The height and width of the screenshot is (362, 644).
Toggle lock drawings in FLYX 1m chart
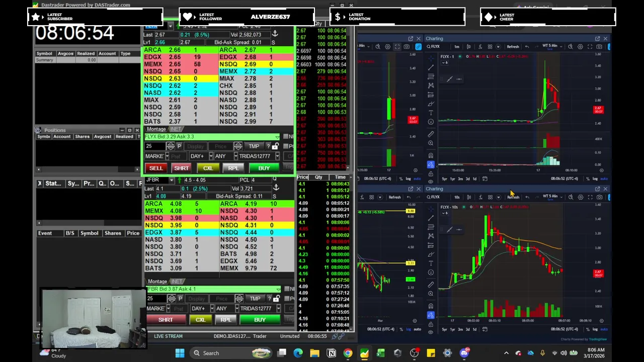(x=431, y=173)
